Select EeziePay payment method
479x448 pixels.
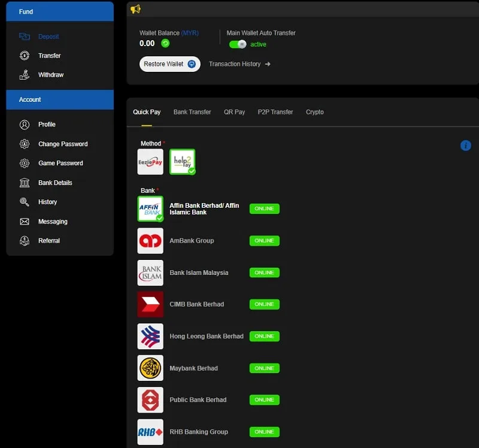point(150,162)
